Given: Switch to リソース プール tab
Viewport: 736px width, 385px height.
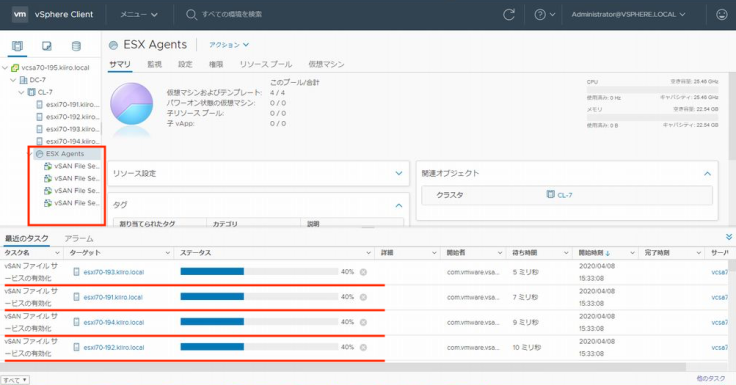Looking at the screenshot, I should (x=266, y=64).
